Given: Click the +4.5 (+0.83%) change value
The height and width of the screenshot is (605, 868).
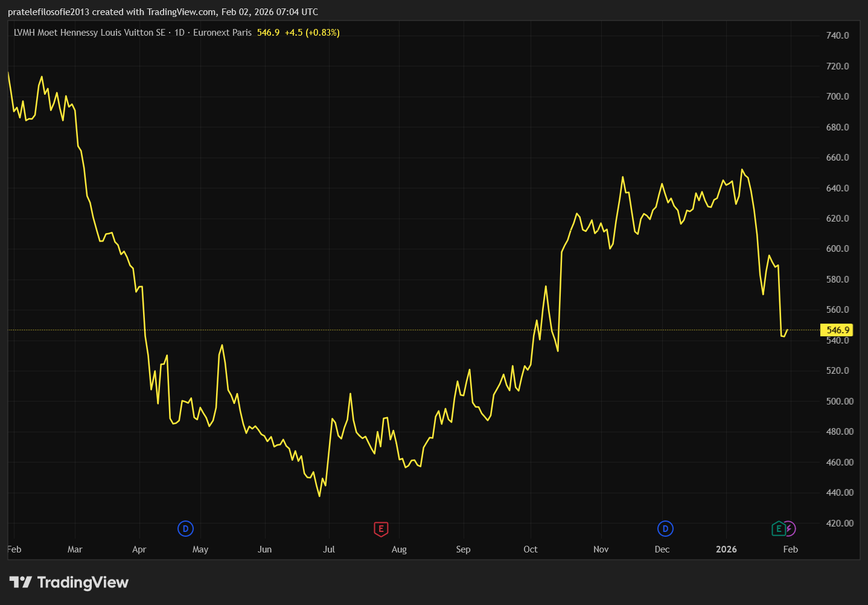Looking at the screenshot, I should point(312,33).
